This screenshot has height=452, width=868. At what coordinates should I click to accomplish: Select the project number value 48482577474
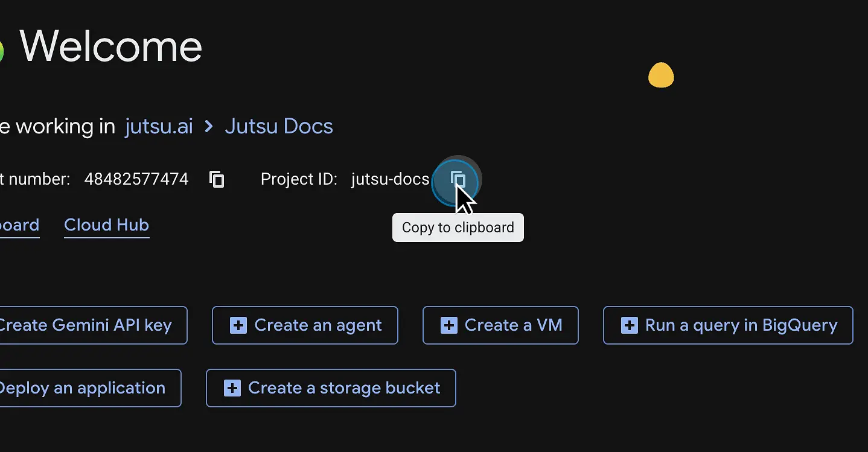click(136, 179)
